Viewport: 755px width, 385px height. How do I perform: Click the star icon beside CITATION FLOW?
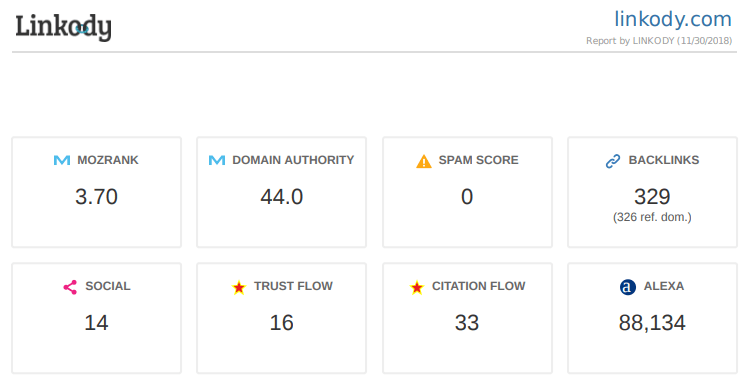[x=417, y=287]
